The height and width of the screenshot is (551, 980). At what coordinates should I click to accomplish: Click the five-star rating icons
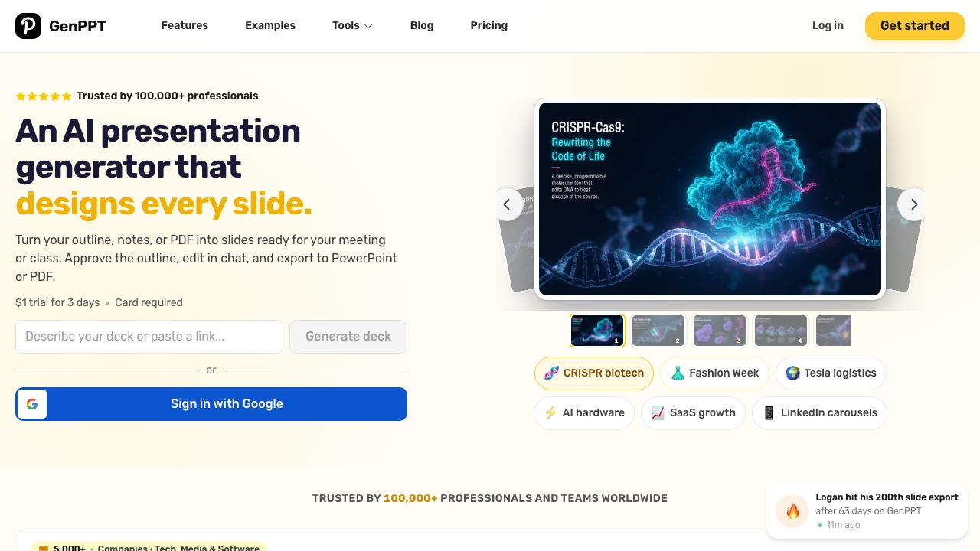click(44, 96)
